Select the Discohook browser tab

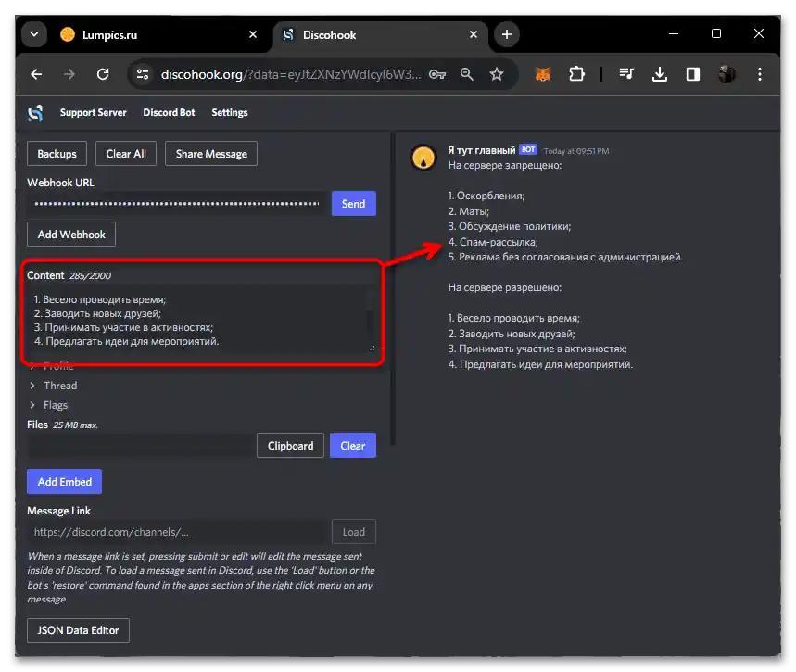point(381,34)
